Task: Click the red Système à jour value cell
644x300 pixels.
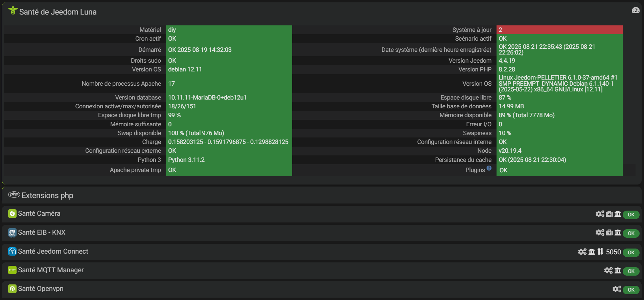Action: click(x=559, y=30)
